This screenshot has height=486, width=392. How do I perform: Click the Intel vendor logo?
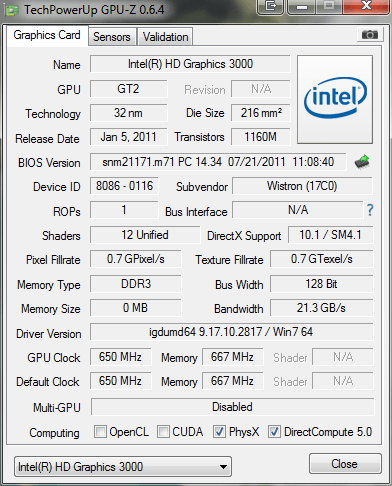click(x=335, y=99)
